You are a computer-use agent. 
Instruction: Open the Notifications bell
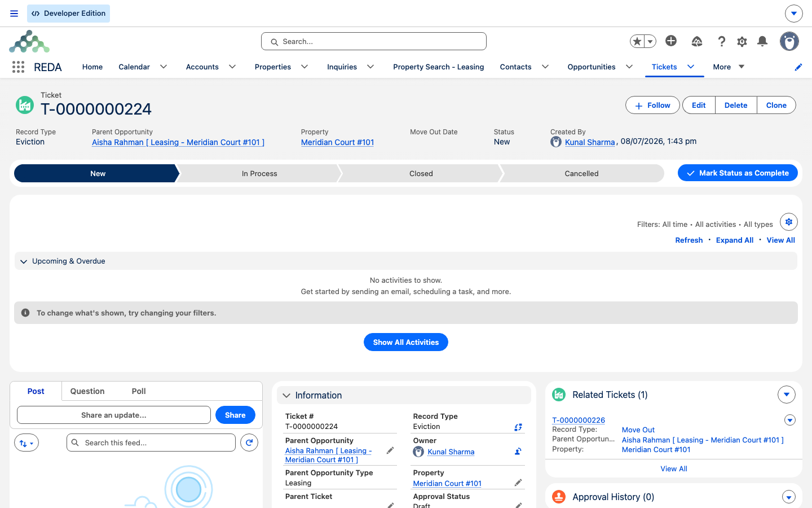pyautogui.click(x=762, y=41)
